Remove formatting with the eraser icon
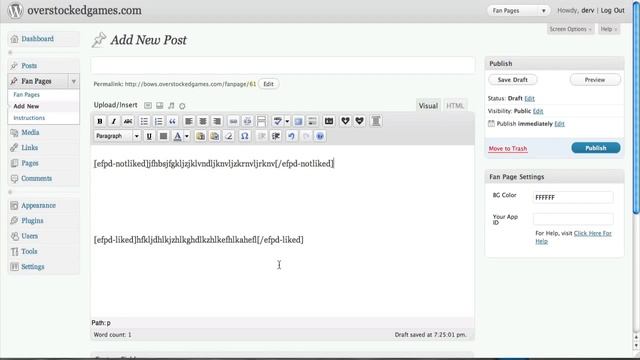Viewport: 640px width, 360px height. click(229, 136)
